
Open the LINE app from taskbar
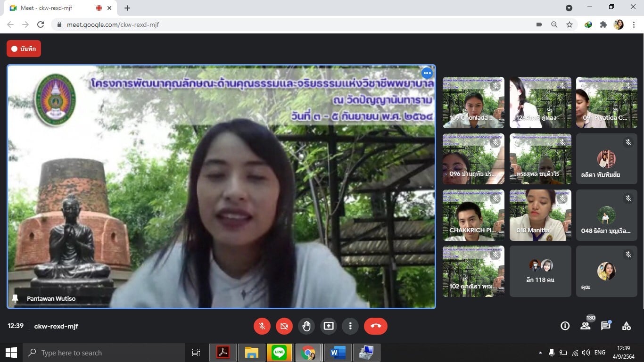click(279, 353)
